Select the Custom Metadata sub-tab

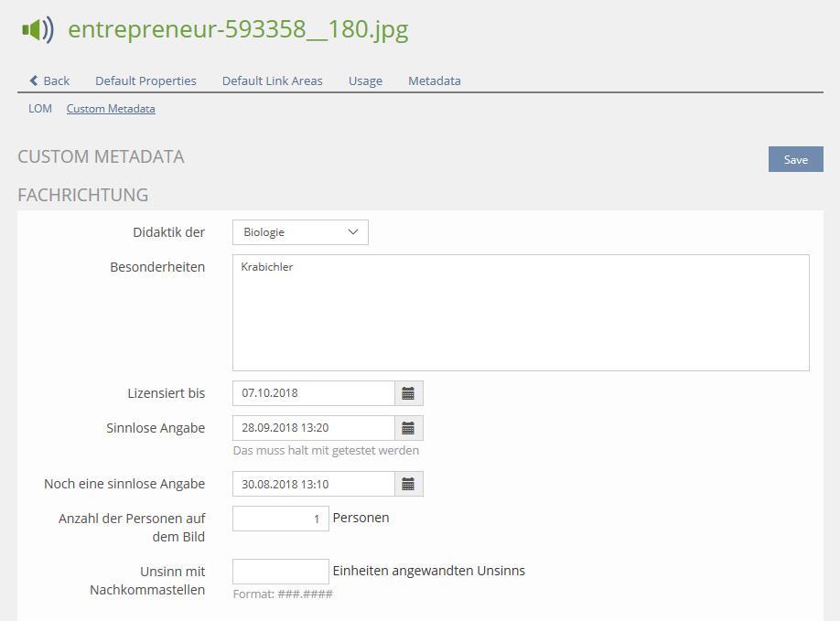coord(111,108)
